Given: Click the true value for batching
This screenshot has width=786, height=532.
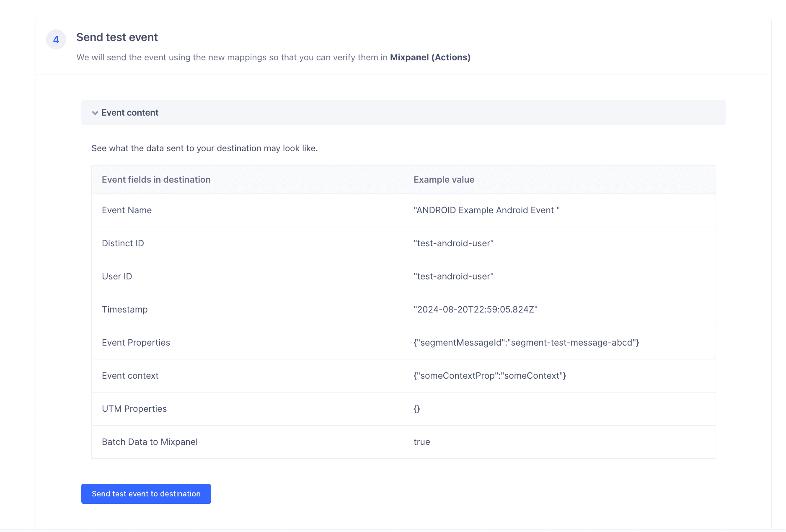Looking at the screenshot, I should coord(421,442).
